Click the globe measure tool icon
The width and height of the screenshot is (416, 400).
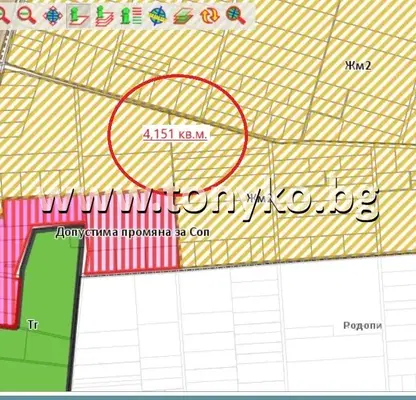(157, 15)
